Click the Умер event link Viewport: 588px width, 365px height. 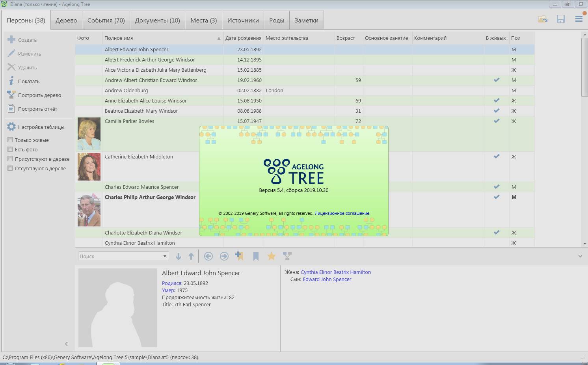168,290
